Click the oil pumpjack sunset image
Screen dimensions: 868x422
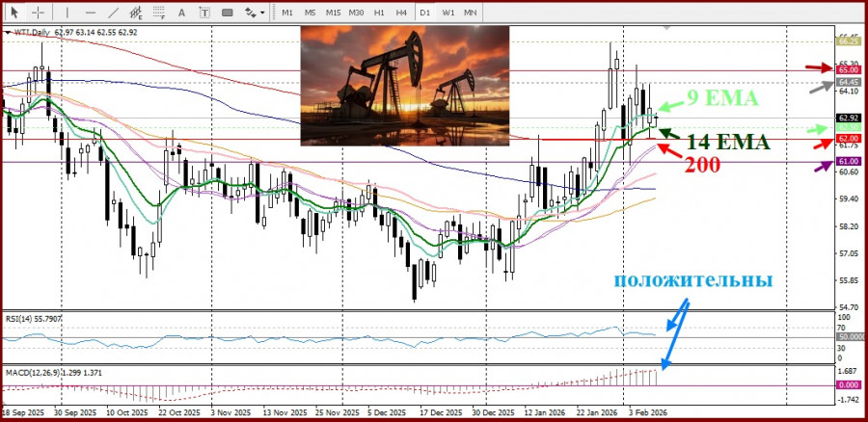pyautogui.click(x=404, y=86)
